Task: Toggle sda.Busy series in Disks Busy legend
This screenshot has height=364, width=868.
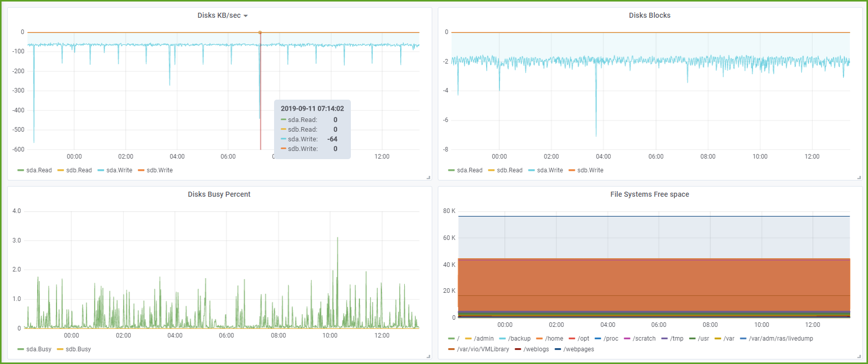Action: pos(35,349)
